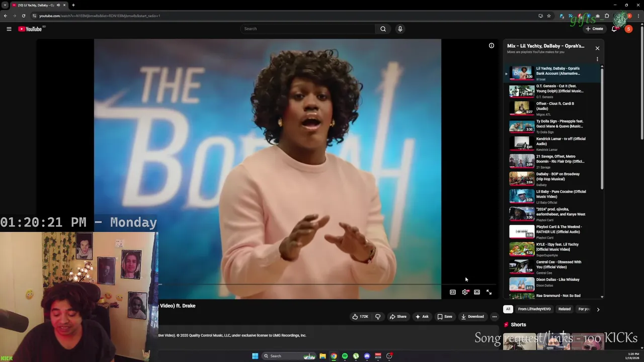Close the Mix playlist panel
The image size is (644, 362).
pyautogui.click(x=597, y=48)
